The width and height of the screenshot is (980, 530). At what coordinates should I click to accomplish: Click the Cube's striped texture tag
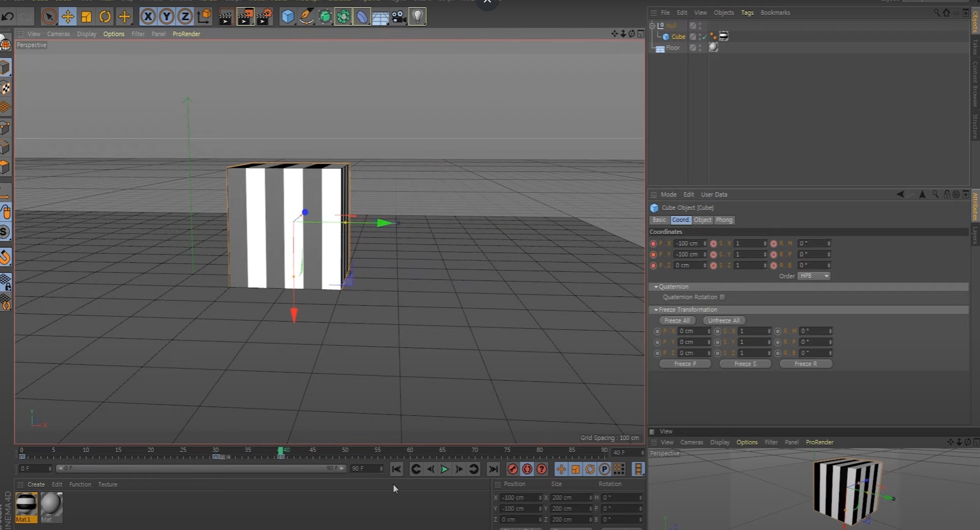pos(724,36)
